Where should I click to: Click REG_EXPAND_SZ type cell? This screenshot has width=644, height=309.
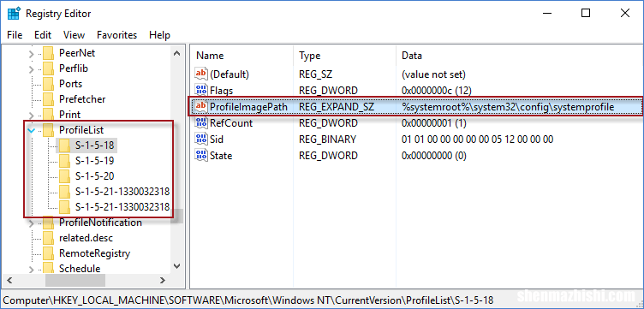(x=337, y=107)
